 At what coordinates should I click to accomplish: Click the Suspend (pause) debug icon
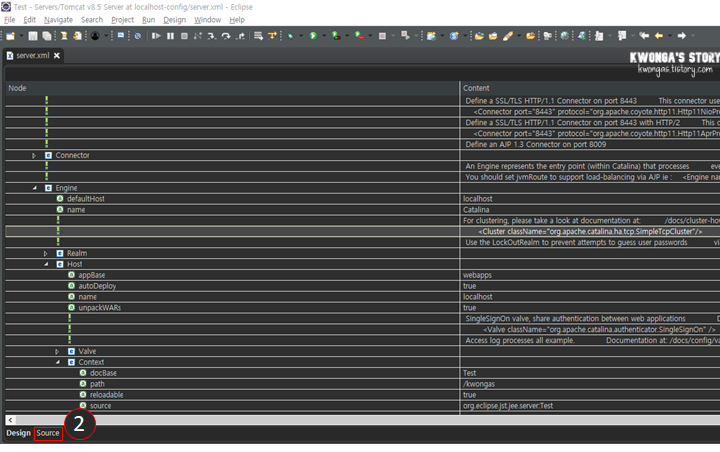pyautogui.click(x=170, y=36)
